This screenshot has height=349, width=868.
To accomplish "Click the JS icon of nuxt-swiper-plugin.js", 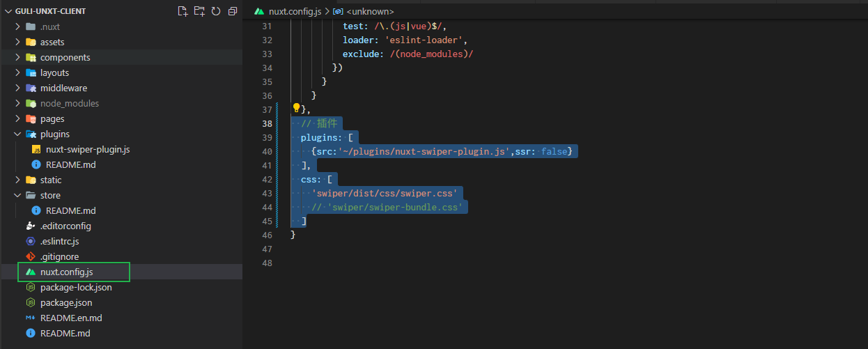I will pyautogui.click(x=36, y=149).
